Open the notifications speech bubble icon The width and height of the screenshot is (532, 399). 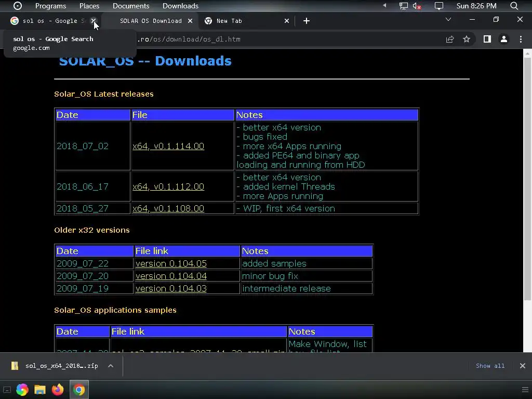point(439,6)
